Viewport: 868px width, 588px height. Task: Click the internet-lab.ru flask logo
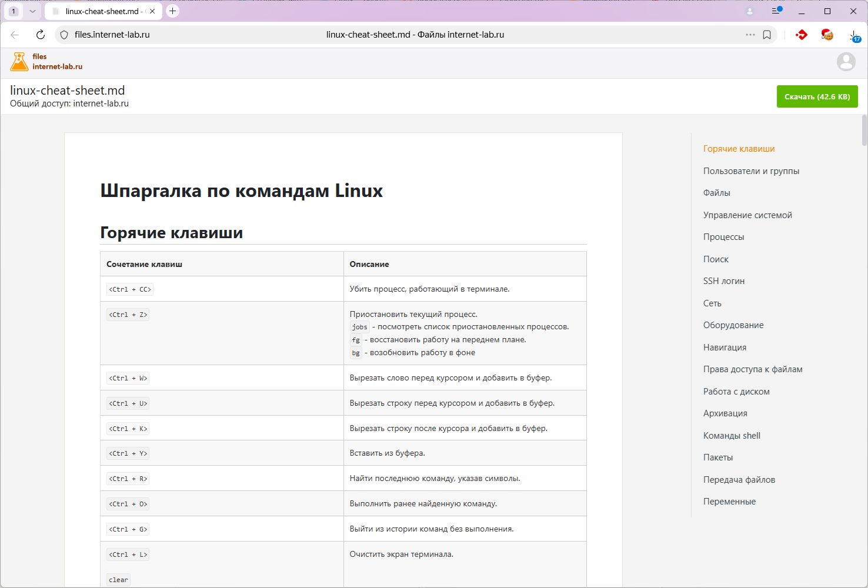19,62
